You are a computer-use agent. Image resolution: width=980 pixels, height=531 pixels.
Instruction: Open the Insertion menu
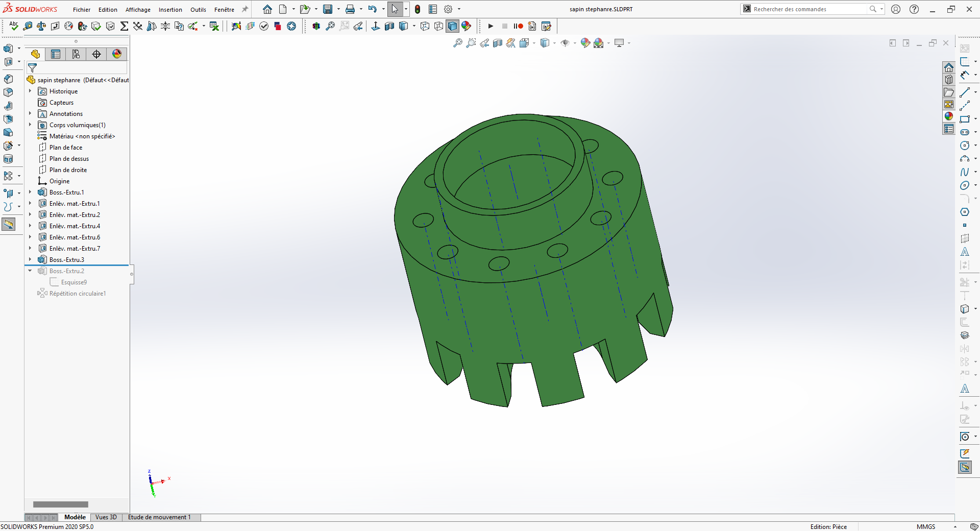point(170,10)
